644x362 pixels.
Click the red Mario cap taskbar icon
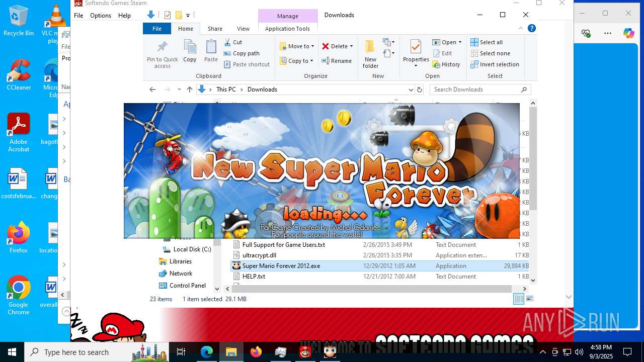tap(305, 352)
